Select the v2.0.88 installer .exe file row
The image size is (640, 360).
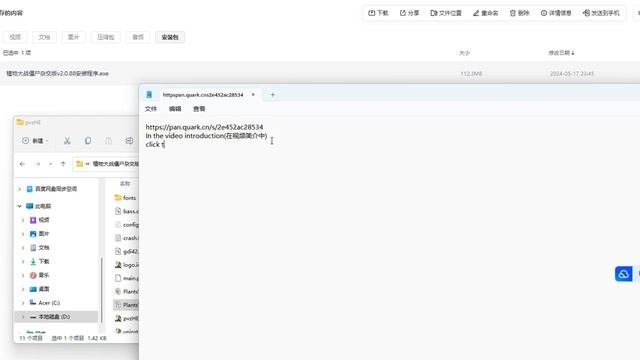coord(320,73)
